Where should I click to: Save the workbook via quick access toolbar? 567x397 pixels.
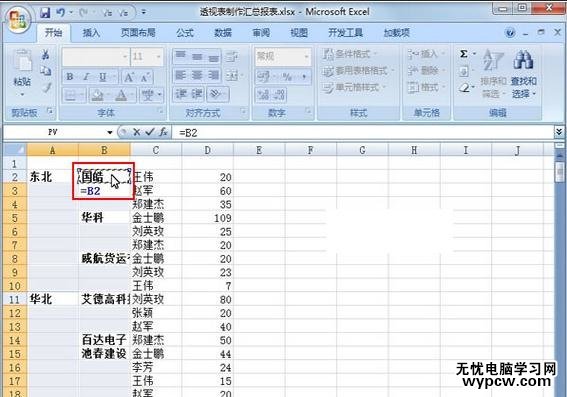click(45, 13)
